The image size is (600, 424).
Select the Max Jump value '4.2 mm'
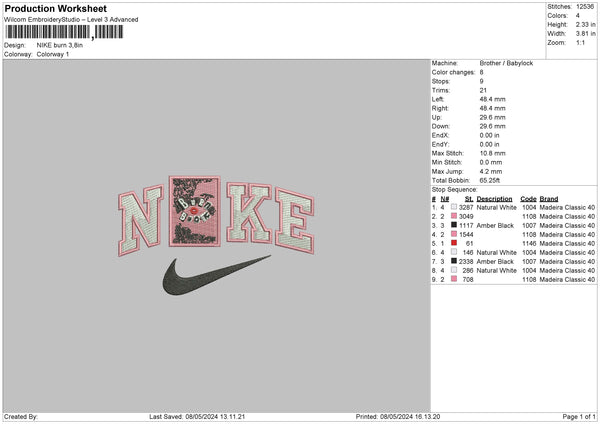pos(491,171)
